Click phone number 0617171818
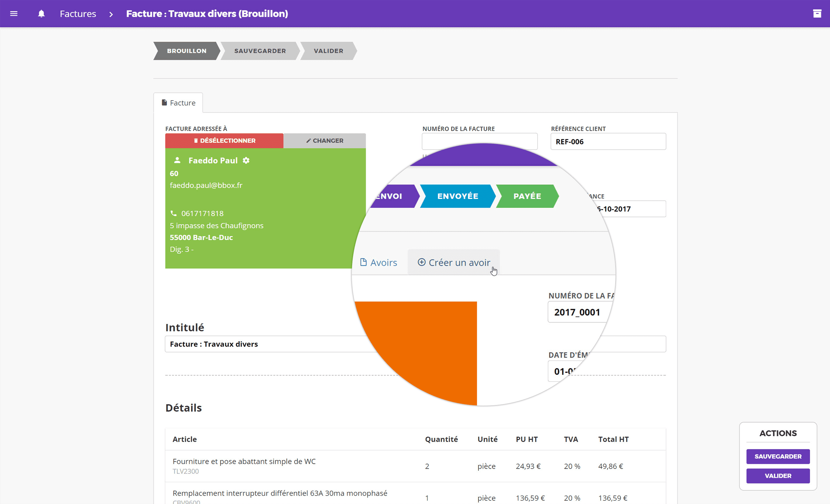This screenshot has width=830, height=504. [x=202, y=213]
